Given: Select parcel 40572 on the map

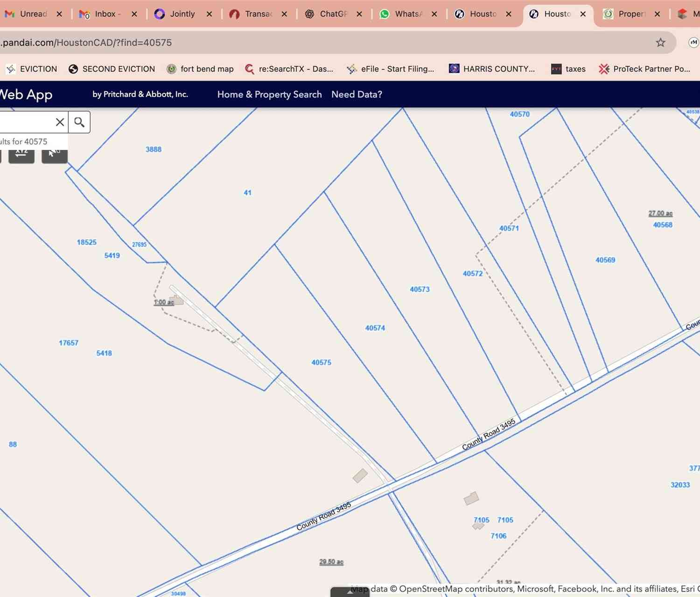Looking at the screenshot, I should click(x=473, y=274).
